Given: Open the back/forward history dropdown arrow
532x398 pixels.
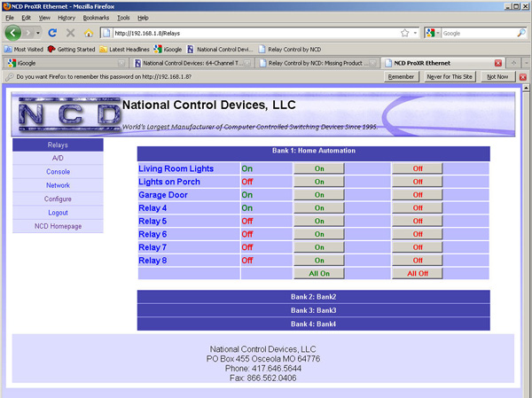Looking at the screenshot, I should tap(38, 33).
